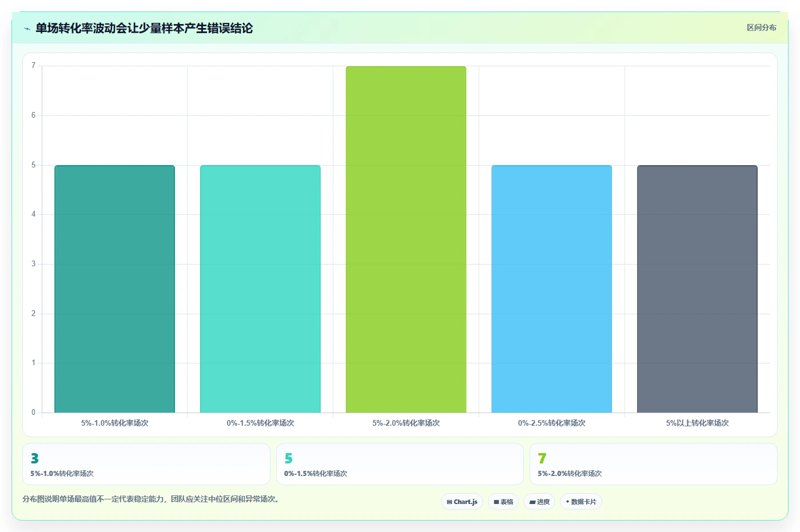Image resolution: width=800 pixels, height=532 pixels.
Task: Select the tall green 5%-2.0% bar
Action: point(406,239)
